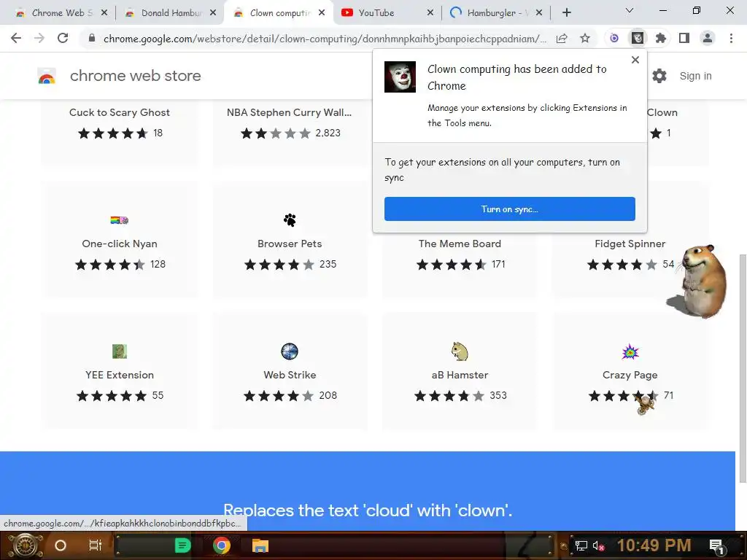Click the Web Strike title
This screenshot has height=560, width=747.
290,375
